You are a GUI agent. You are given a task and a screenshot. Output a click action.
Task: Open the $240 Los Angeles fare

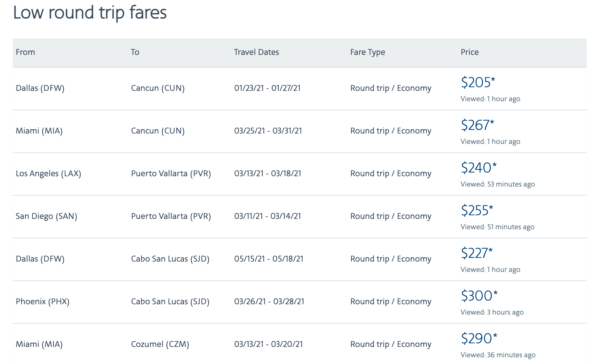[478, 168]
